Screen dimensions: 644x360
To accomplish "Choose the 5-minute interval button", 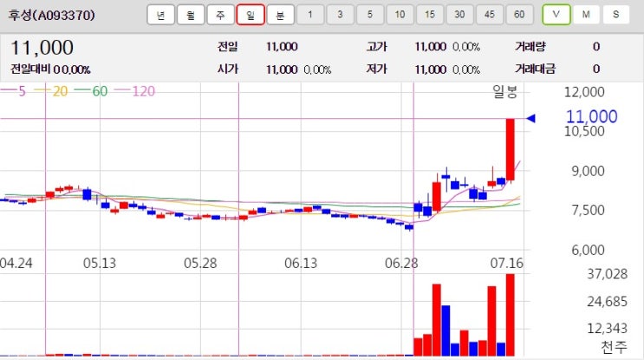I will [x=370, y=15].
